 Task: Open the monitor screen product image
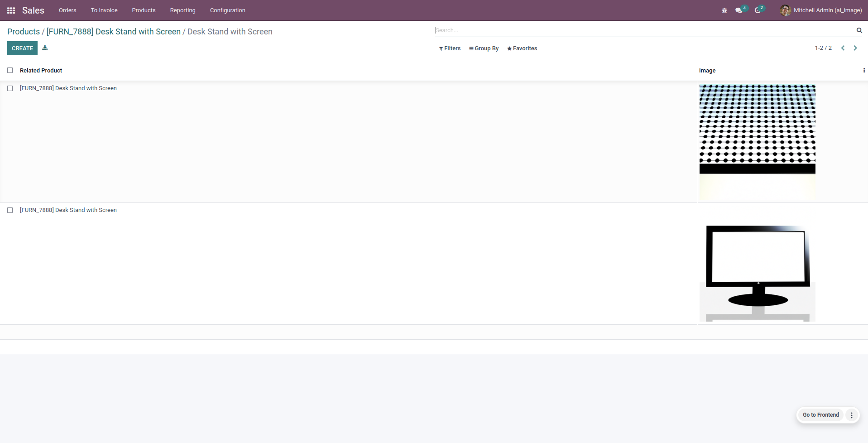758,264
